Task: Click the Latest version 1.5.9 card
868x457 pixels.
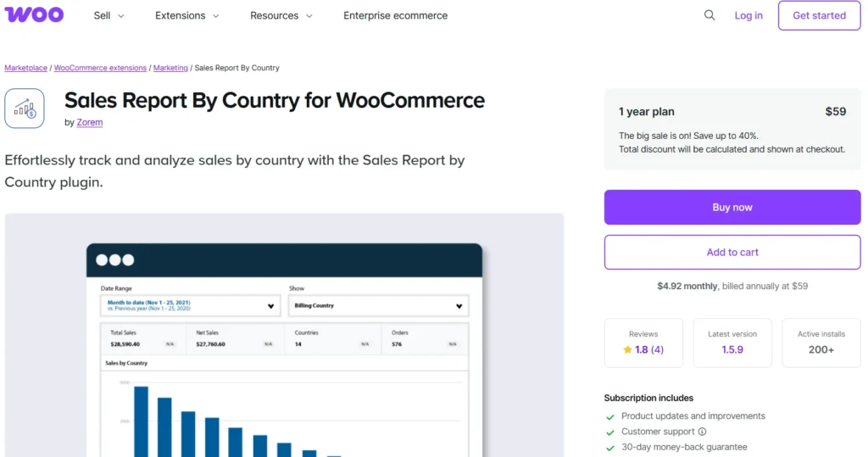Action: click(732, 343)
